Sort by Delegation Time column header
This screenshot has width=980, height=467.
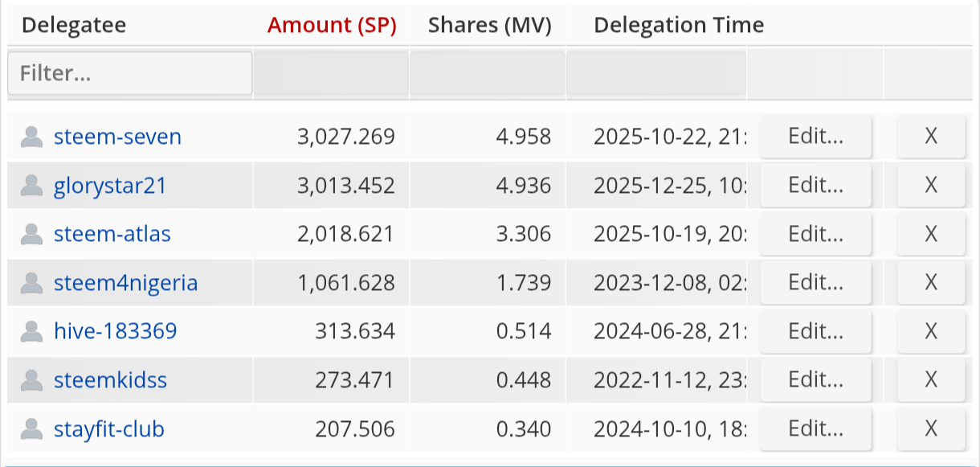[x=679, y=26]
